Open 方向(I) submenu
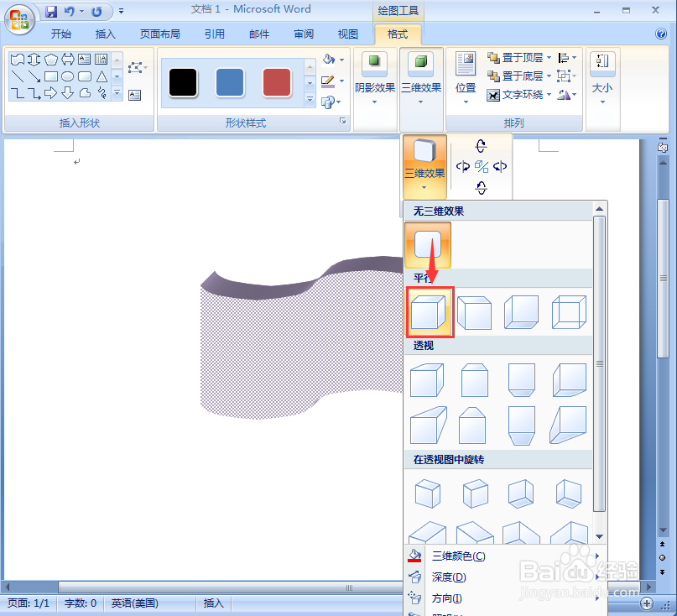The image size is (677, 616). coord(505,598)
